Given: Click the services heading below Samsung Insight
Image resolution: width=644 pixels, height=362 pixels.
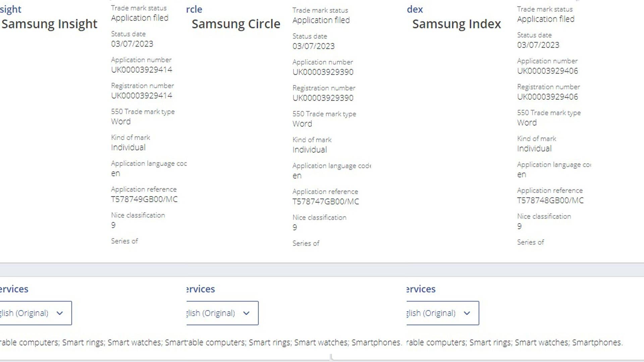Looking at the screenshot, I should (x=14, y=289).
